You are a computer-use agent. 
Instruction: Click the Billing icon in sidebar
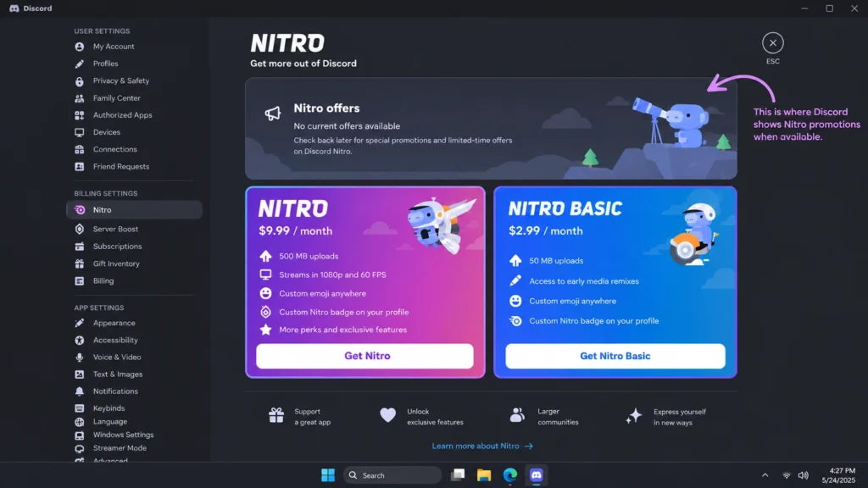click(x=80, y=281)
